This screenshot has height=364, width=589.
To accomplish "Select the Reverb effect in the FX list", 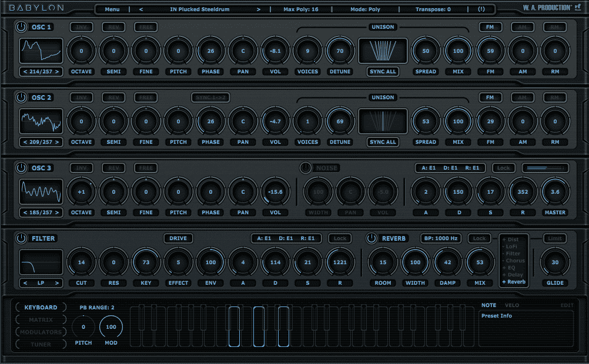I will [x=514, y=282].
